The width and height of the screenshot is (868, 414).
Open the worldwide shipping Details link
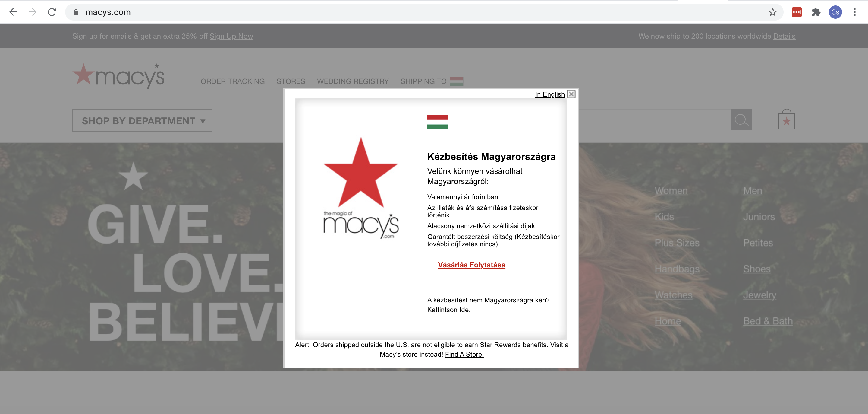pos(784,36)
